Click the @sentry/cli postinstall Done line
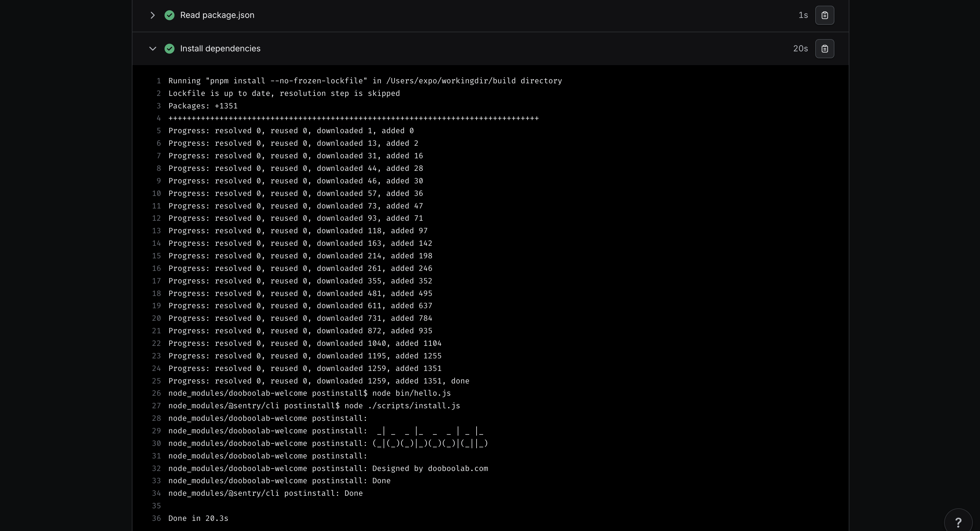Viewport: 980px width, 531px height. [265, 493]
